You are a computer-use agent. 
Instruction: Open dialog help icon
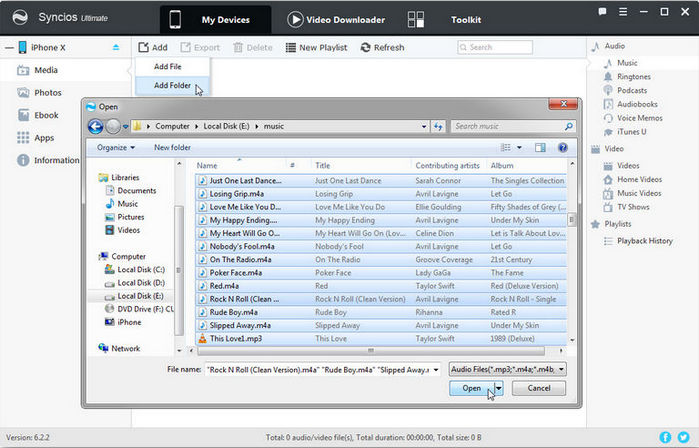(x=563, y=148)
